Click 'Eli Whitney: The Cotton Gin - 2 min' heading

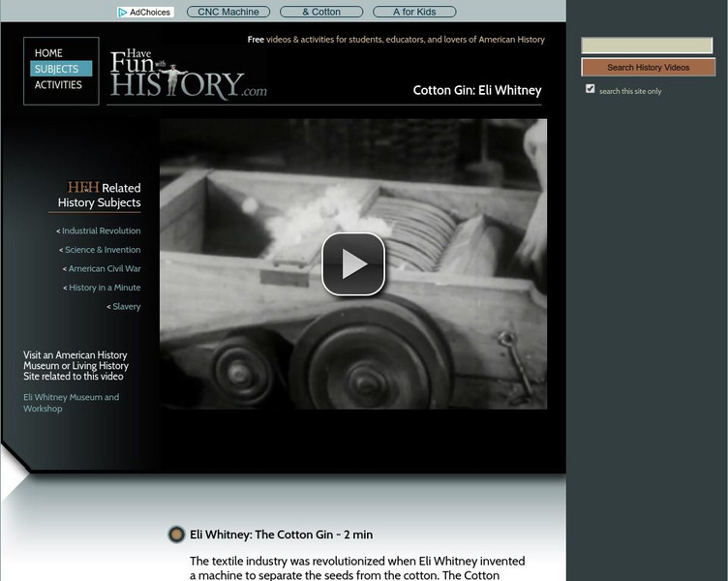point(282,535)
